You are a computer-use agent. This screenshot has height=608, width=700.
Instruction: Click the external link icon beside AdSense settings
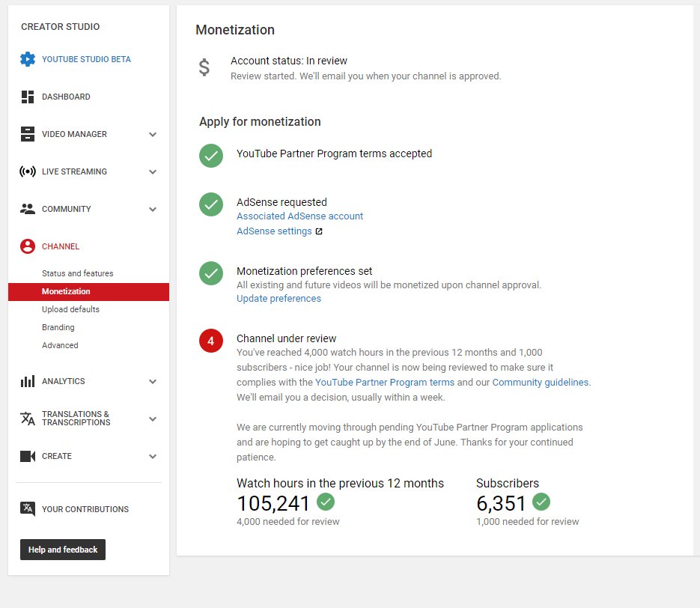pos(319,231)
